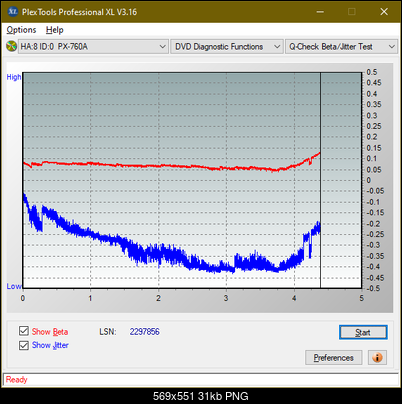Open the orange info icon button
This screenshot has height=404, width=402.
tap(377, 358)
